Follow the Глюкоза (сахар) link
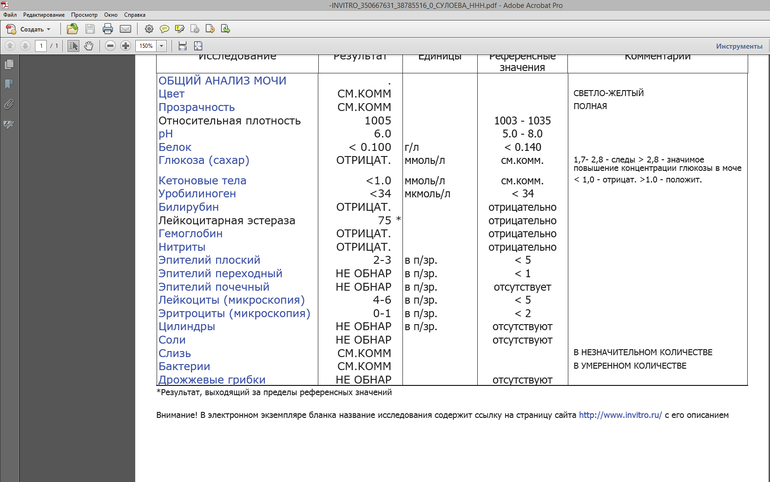The width and height of the screenshot is (770, 482). (204, 161)
